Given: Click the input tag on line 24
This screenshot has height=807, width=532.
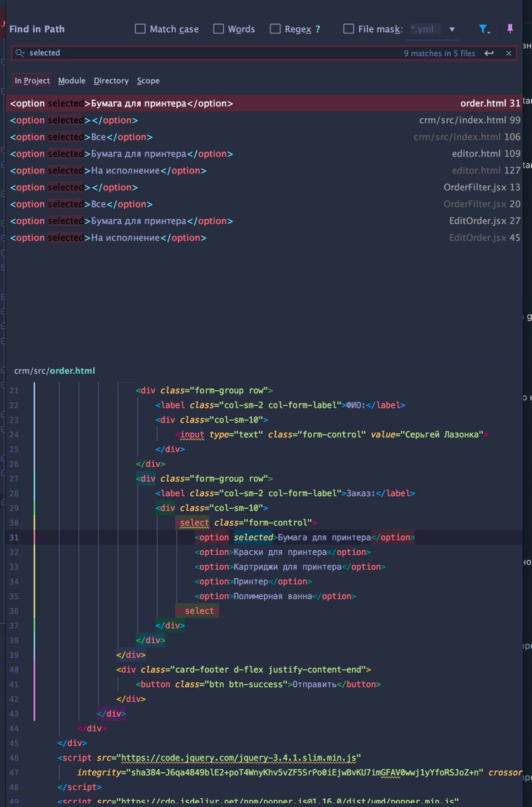Looking at the screenshot, I should pyautogui.click(x=192, y=434).
